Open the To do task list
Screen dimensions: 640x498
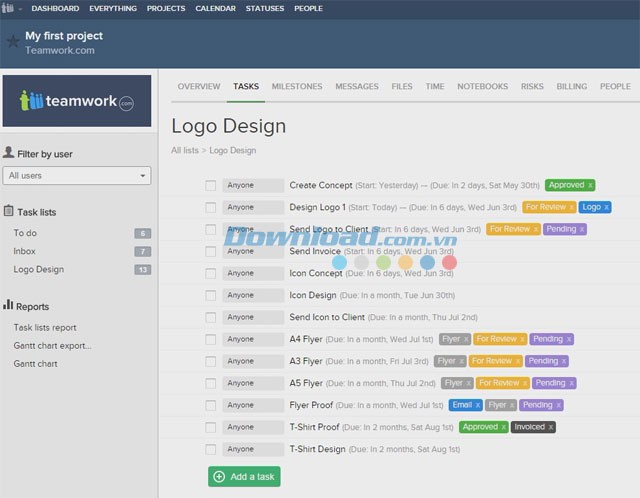(25, 233)
